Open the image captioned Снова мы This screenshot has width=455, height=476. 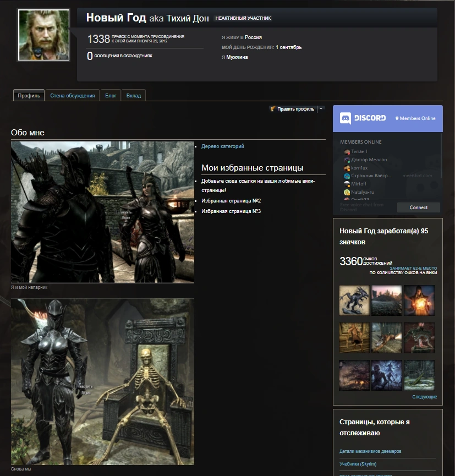coord(102,381)
